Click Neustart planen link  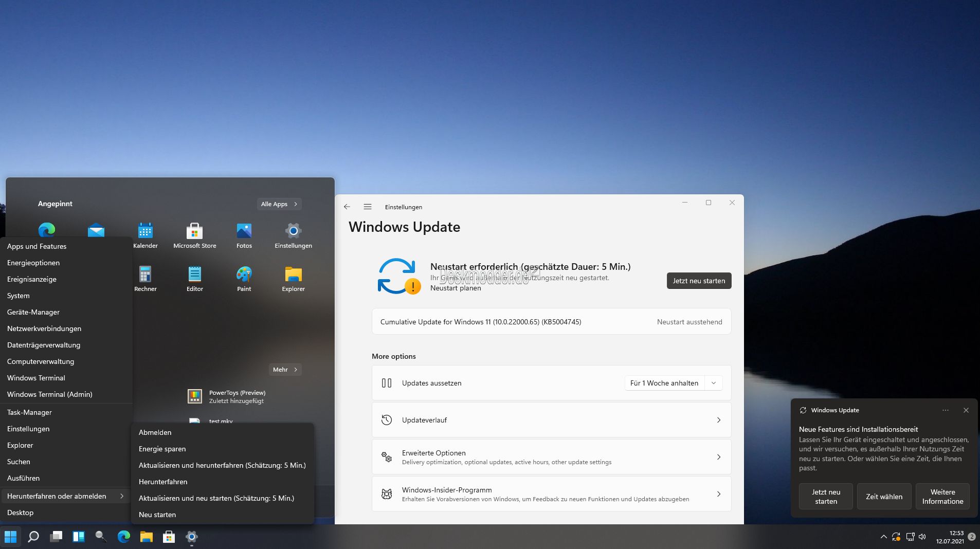456,288
